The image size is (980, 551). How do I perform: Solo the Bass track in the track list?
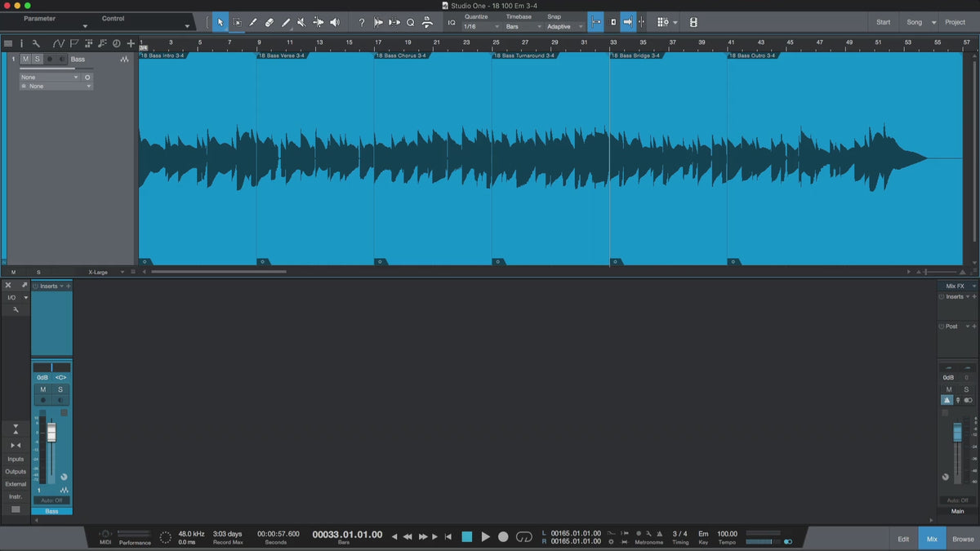tap(37, 60)
